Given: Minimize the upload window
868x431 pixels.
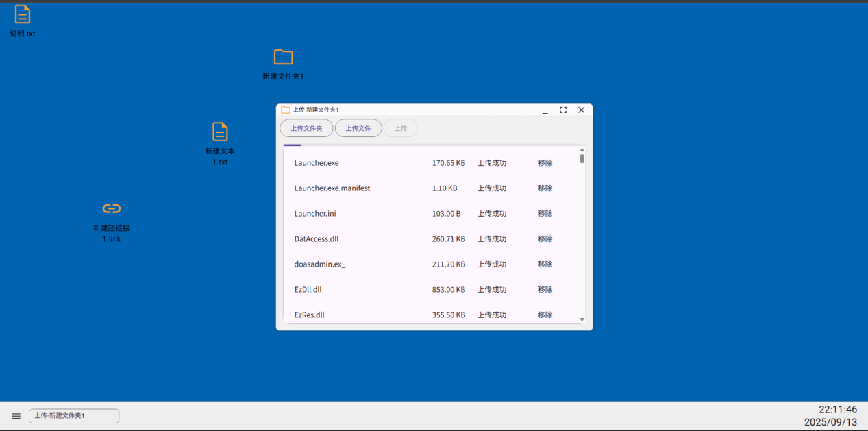Looking at the screenshot, I should tap(545, 110).
